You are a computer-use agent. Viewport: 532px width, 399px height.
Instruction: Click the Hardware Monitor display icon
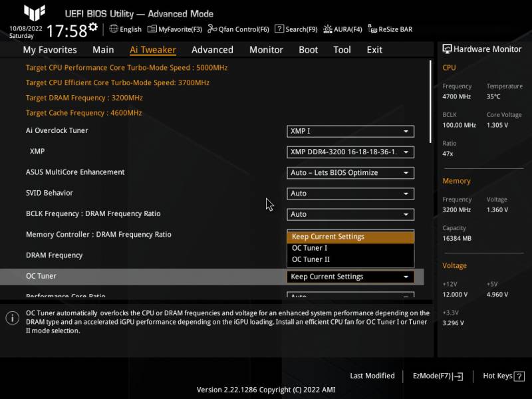tap(447, 49)
